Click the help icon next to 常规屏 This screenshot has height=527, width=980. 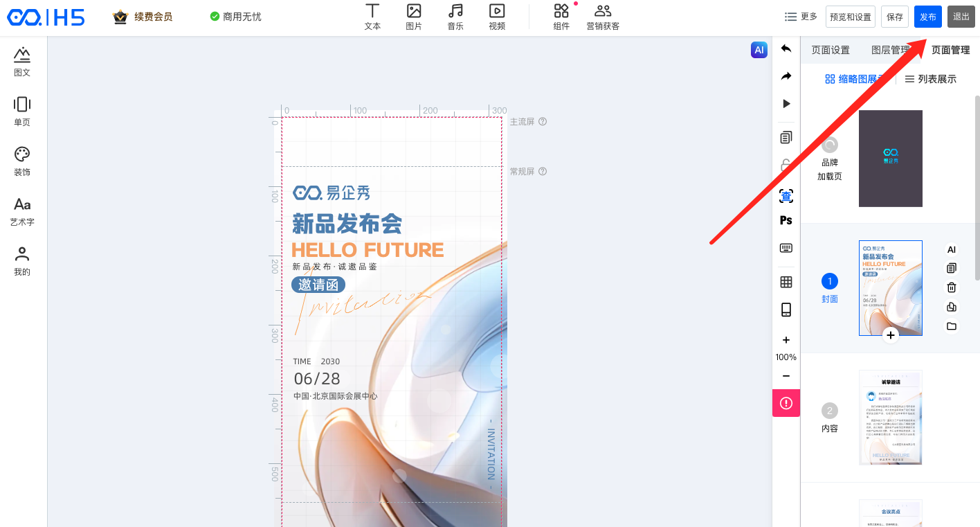543,171
